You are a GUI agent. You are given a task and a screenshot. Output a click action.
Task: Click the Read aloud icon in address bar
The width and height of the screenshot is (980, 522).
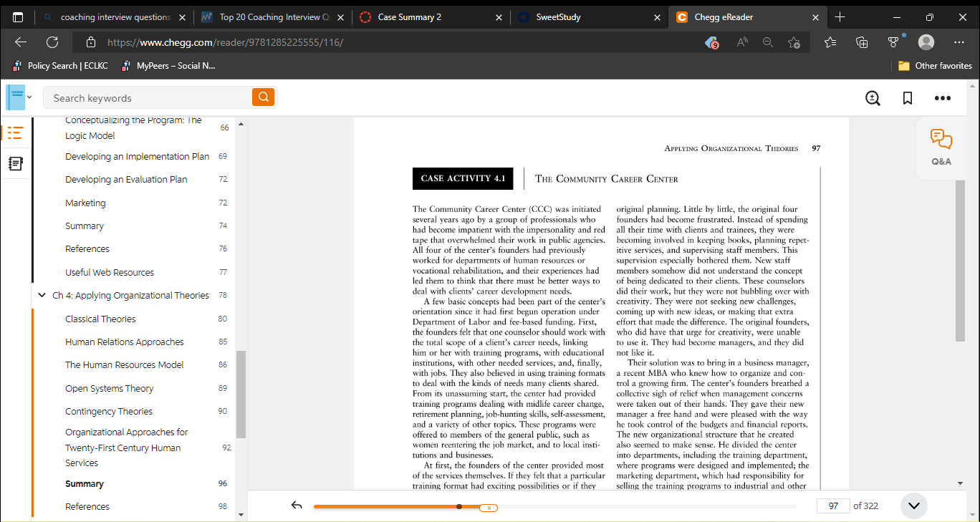pyautogui.click(x=742, y=42)
